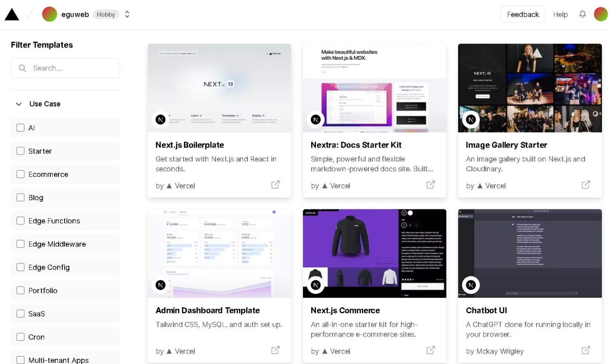Click the Feedback button

click(523, 14)
